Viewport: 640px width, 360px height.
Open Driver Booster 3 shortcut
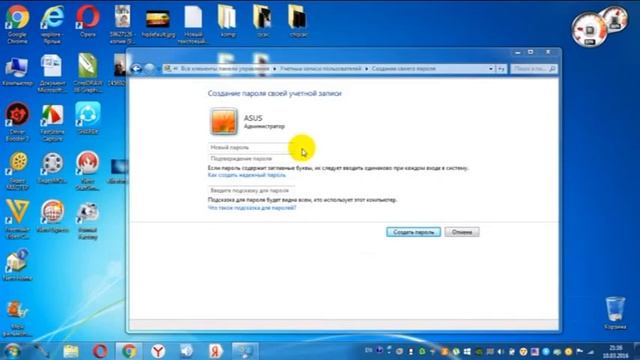click(x=17, y=122)
